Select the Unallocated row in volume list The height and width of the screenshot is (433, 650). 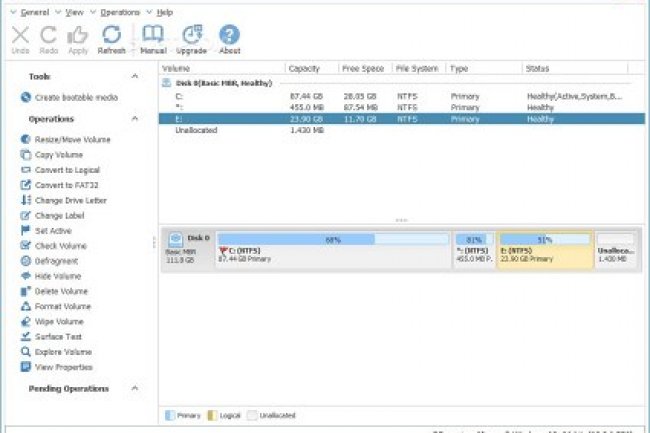(x=195, y=130)
